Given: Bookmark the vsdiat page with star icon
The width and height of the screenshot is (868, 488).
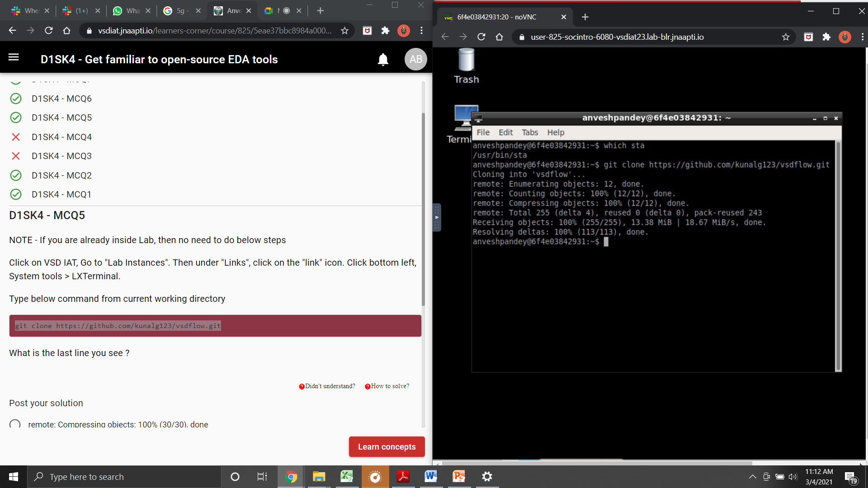Looking at the screenshot, I should (x=344, y=31).
